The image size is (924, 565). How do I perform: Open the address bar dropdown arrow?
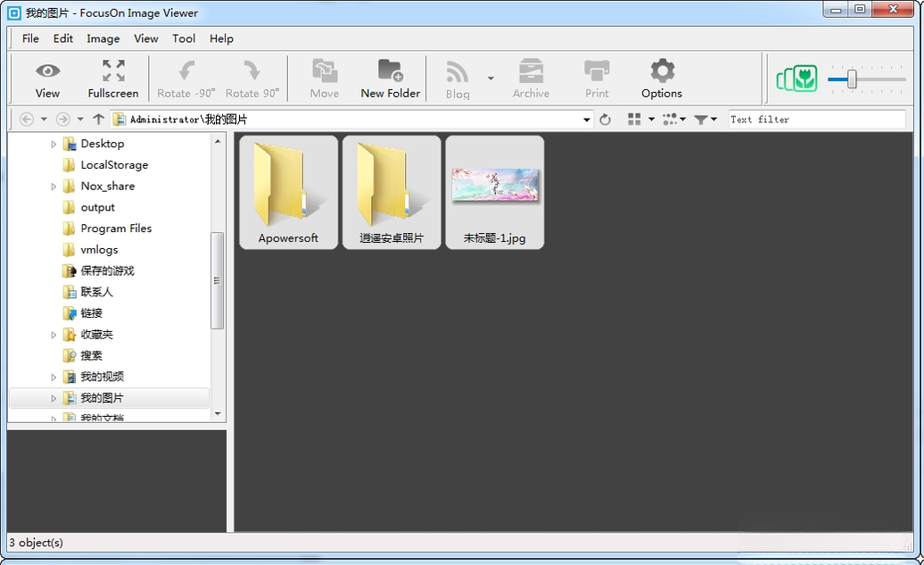[x=586, y=120]
